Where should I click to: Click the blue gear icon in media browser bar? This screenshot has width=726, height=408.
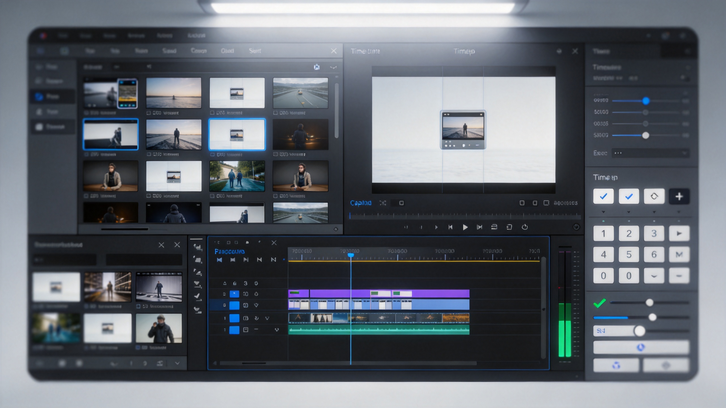(x=317, y=67)
